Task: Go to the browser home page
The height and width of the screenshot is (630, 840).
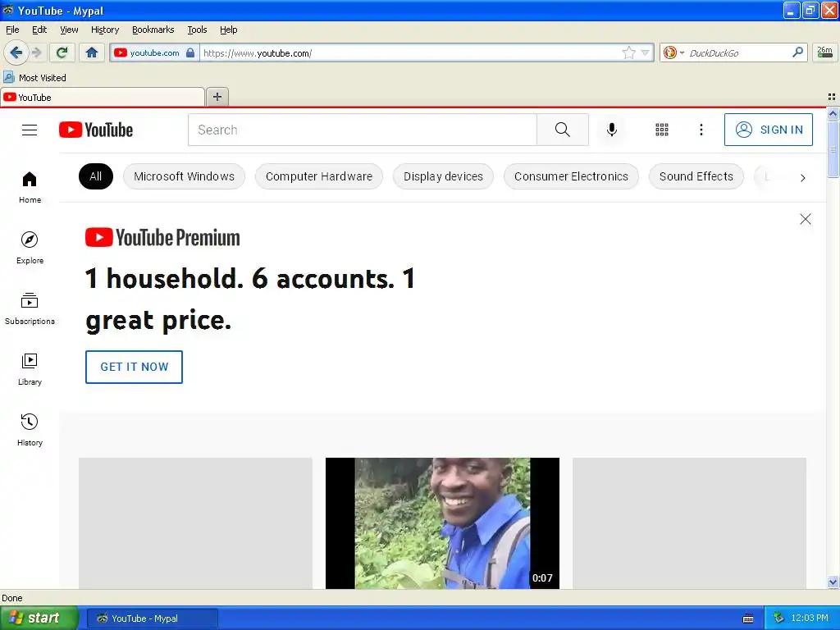Action: 92,52
